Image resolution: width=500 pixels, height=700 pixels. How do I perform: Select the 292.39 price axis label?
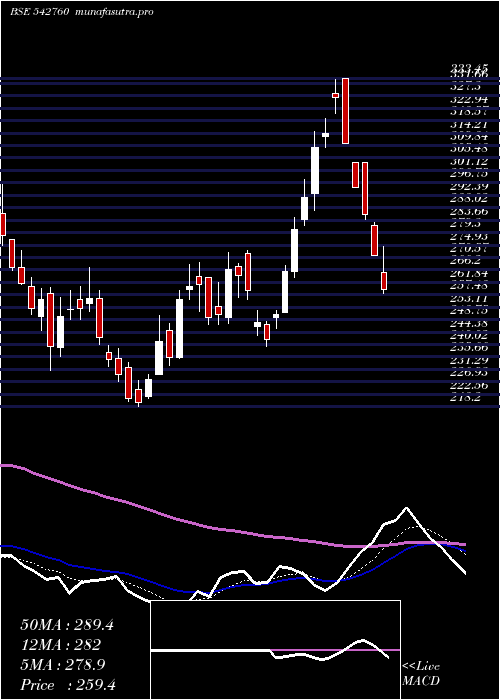pyautogui.click(x=469, y=186)
